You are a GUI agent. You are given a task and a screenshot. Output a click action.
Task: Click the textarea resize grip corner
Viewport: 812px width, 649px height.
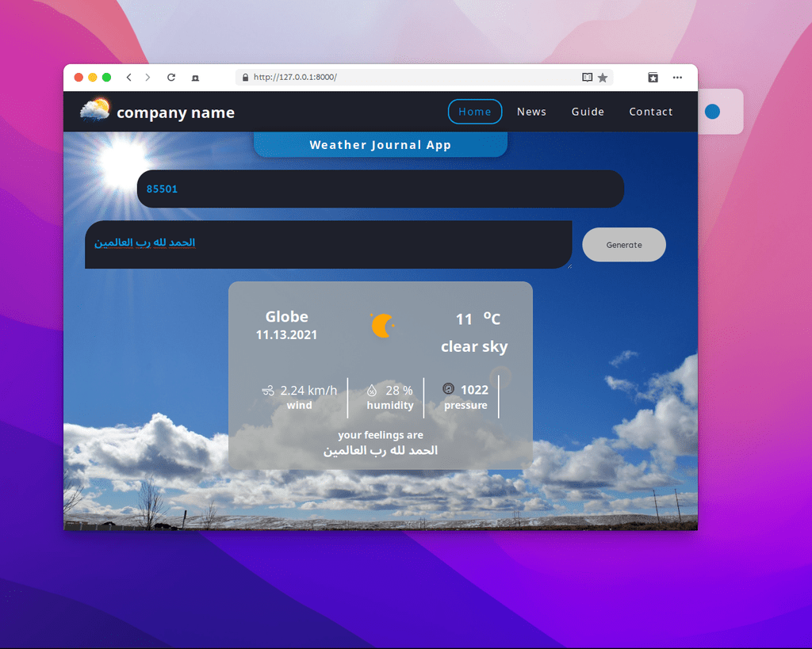click(x=569, y=266)
